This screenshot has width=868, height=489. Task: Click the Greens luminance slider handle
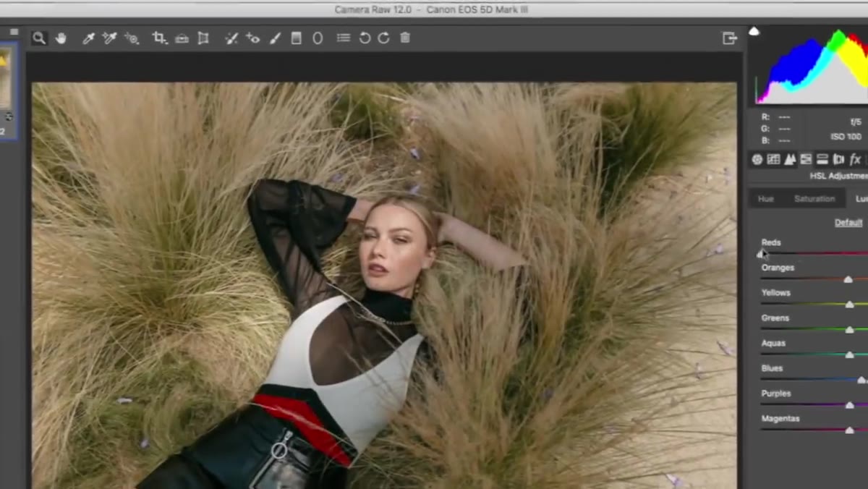[850, 330]
